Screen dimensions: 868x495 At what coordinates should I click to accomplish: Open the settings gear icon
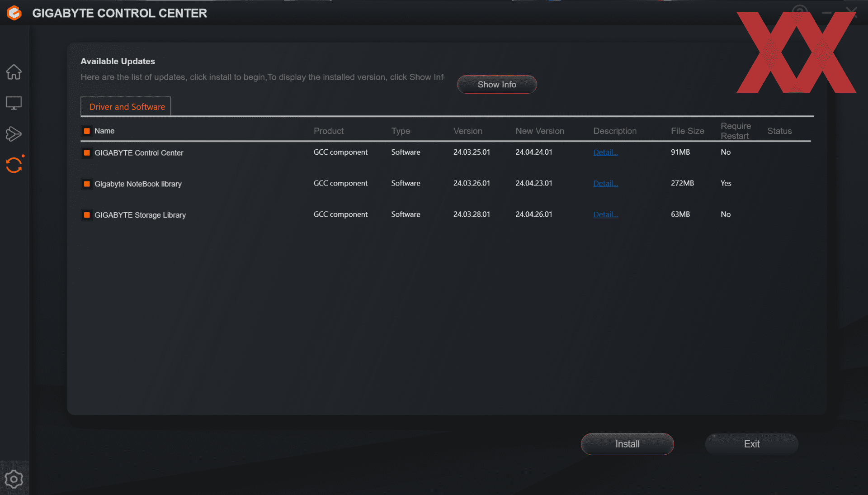pos(14,479)
